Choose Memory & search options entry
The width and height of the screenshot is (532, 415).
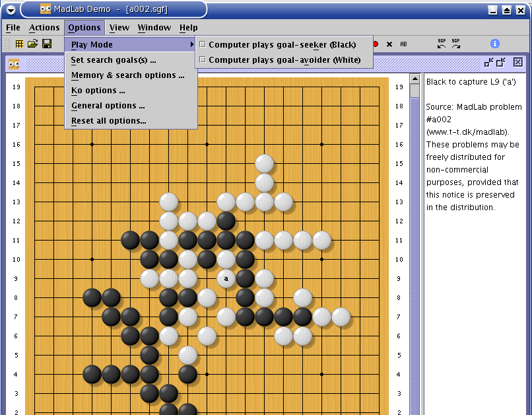click(127, 75)
